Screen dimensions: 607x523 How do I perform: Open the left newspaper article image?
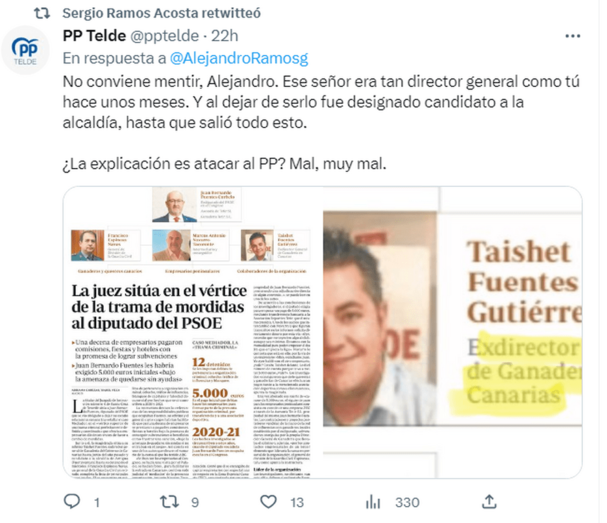pos(193,332)
